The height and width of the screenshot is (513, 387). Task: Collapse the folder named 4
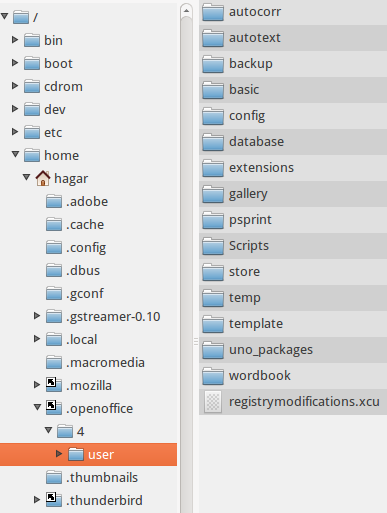point(49,430)
